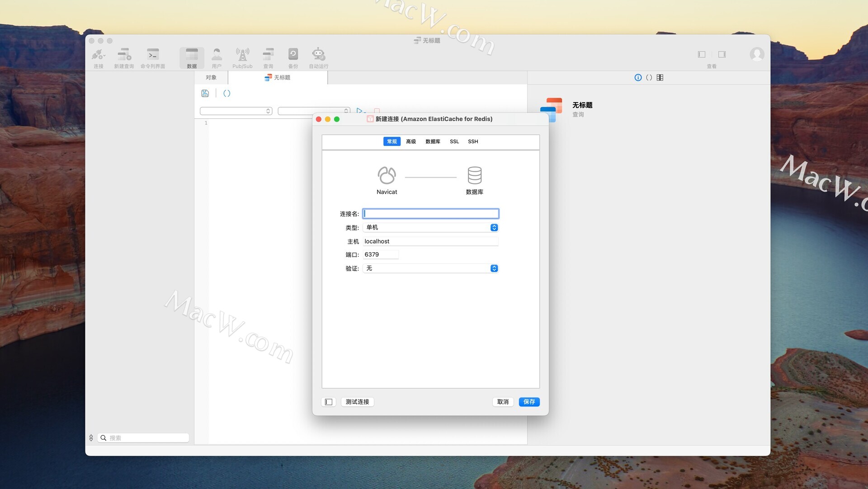The image size is (868, 489).
Task: Show the info panel icon
Action: point(638,77)
